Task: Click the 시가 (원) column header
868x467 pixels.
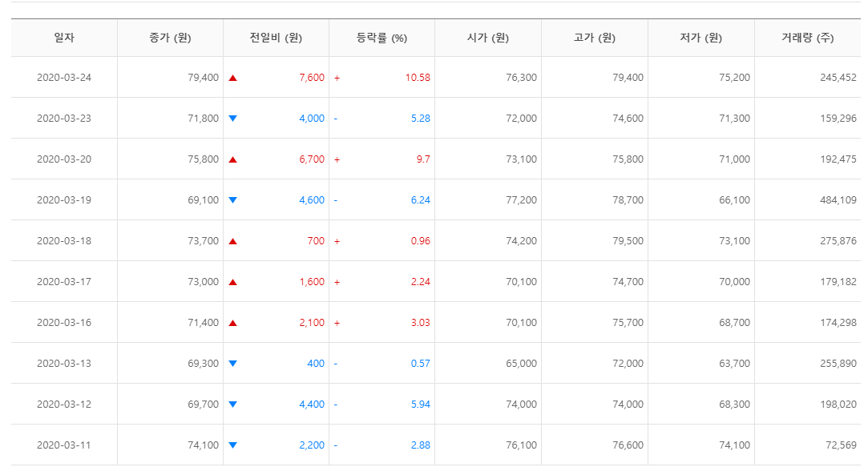Action: click(487, 38)
